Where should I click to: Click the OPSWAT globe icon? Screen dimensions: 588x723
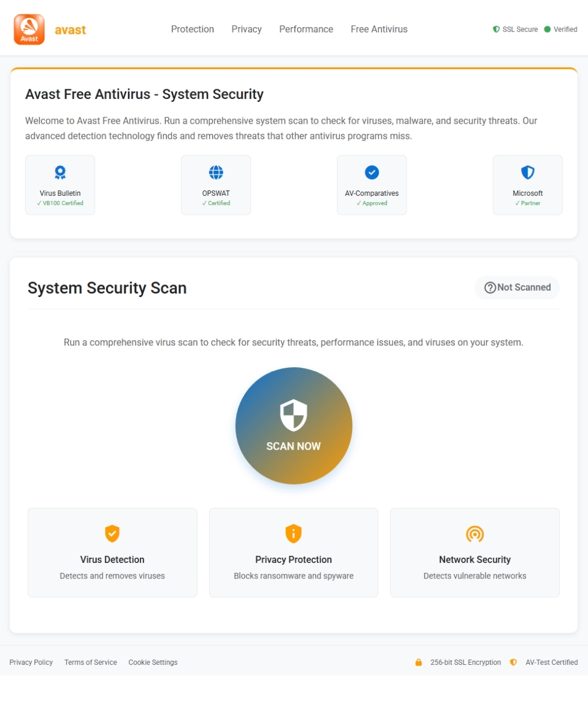coord(216,172)
